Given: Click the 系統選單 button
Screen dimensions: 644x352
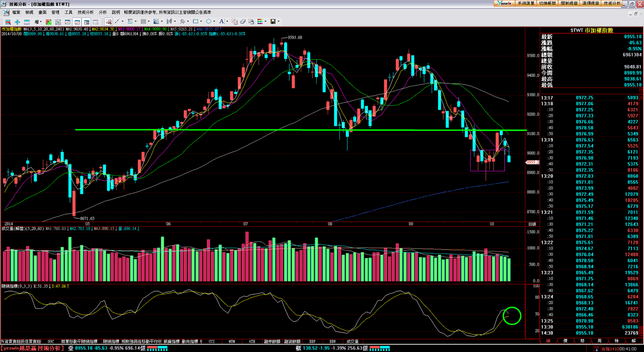Looking at the screenshot, I should coord(526,3).
